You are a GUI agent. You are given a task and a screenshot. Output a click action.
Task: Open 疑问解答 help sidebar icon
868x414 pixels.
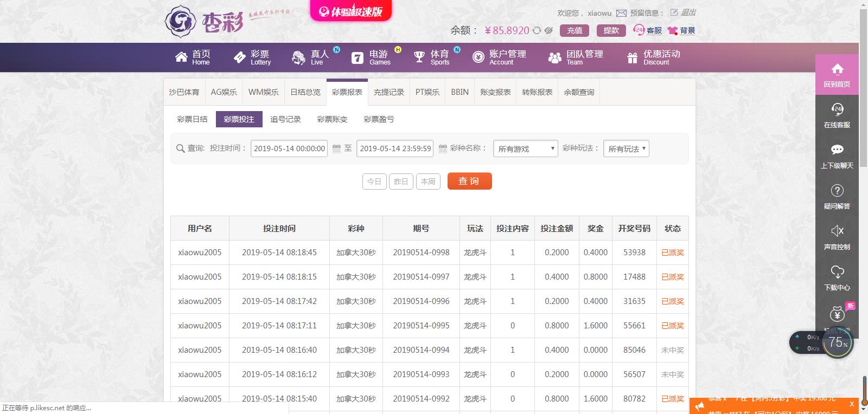[837, 197]
